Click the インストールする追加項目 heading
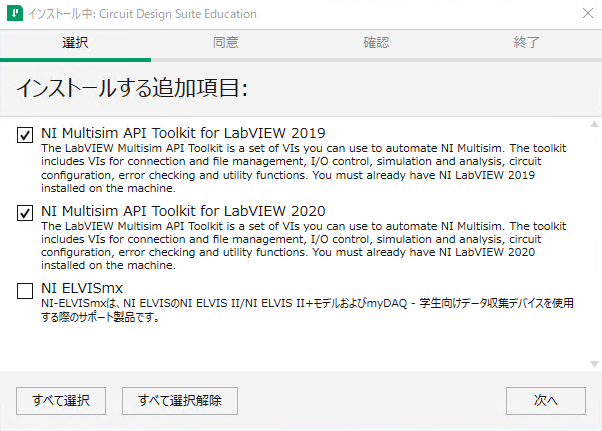This screenshot has width=602, height=431. [x=132, y=88]
